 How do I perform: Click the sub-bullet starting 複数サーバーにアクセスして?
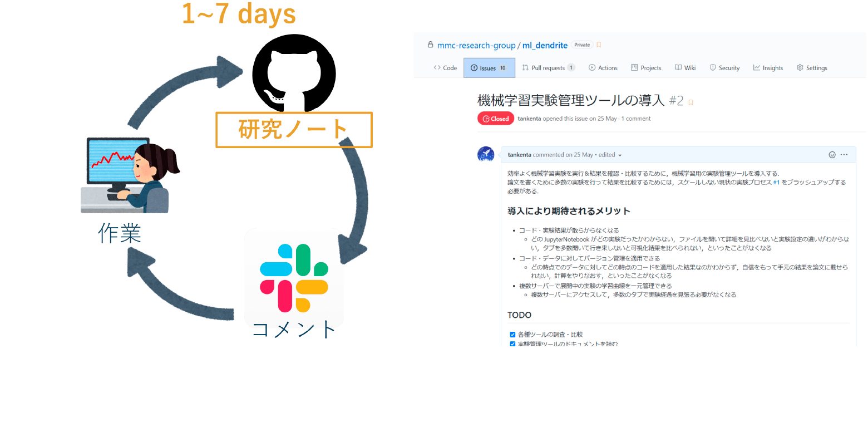click(633, 295)
